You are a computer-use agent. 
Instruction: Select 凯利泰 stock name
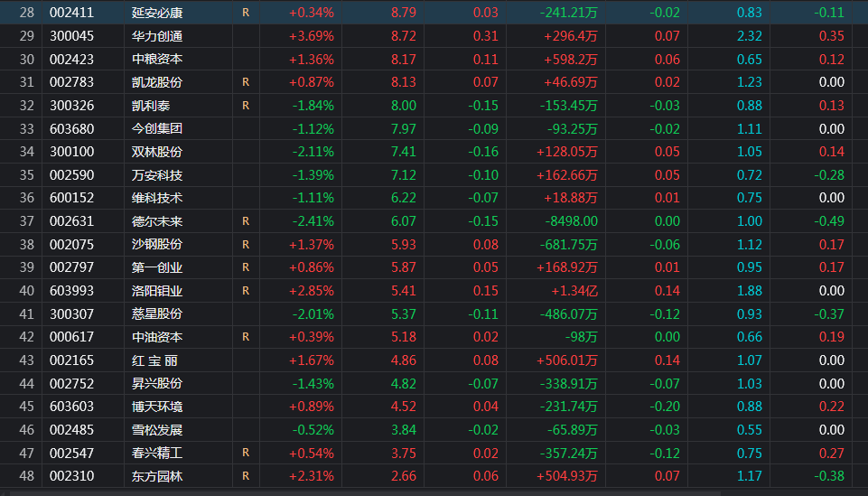(151, 106)
